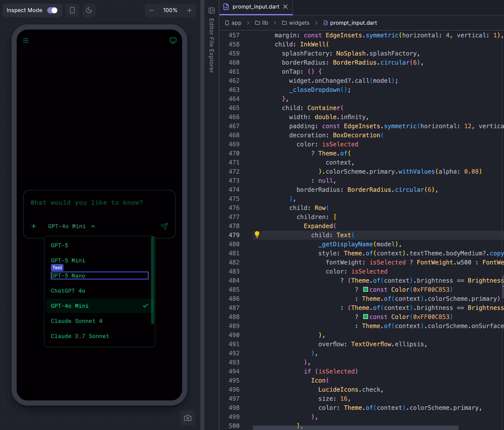Click the 100% zoom level button
This screenshot has height=430, width=504.
(170, 10)
